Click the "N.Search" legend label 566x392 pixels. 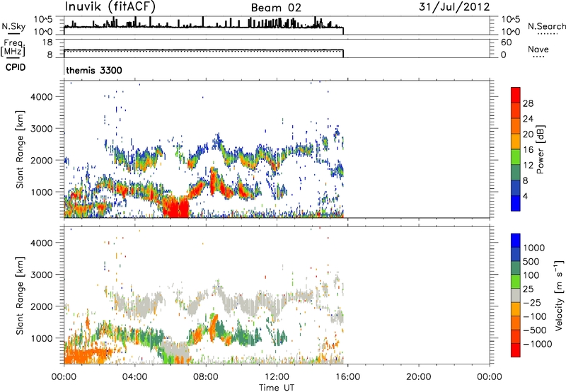coord(546,26)
